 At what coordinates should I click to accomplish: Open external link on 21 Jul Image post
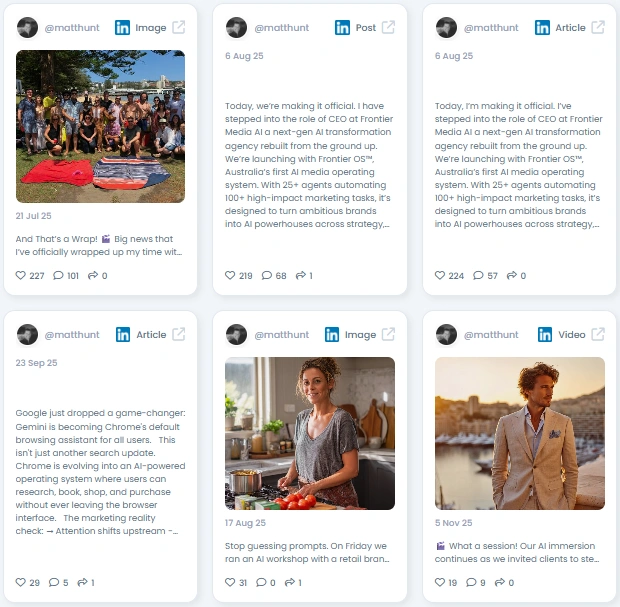[179, 28]
